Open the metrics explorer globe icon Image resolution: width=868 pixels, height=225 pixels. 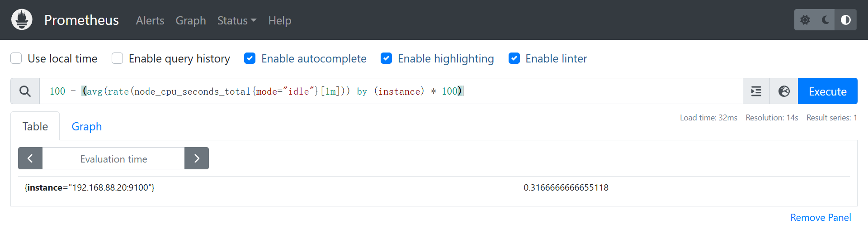(x=784, y=91)
